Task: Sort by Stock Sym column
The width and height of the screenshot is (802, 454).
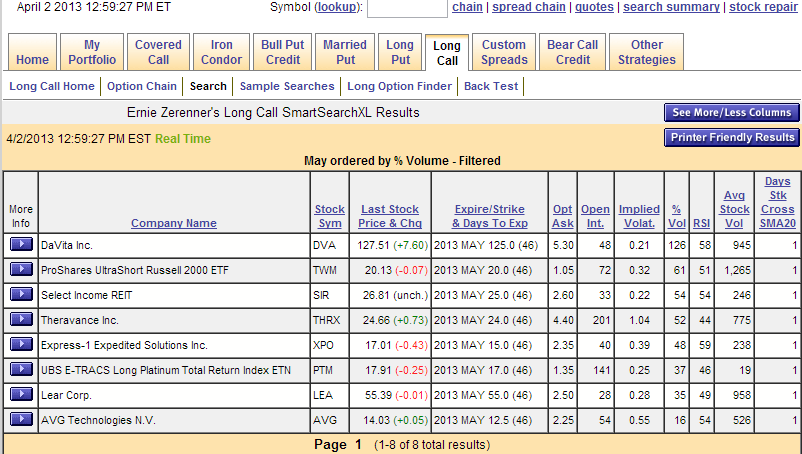Action: point(329,216)
